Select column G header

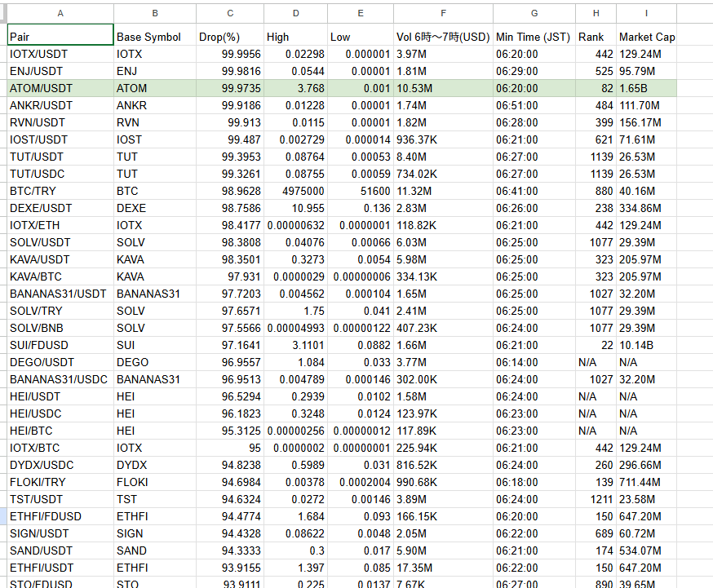[534, 13]
